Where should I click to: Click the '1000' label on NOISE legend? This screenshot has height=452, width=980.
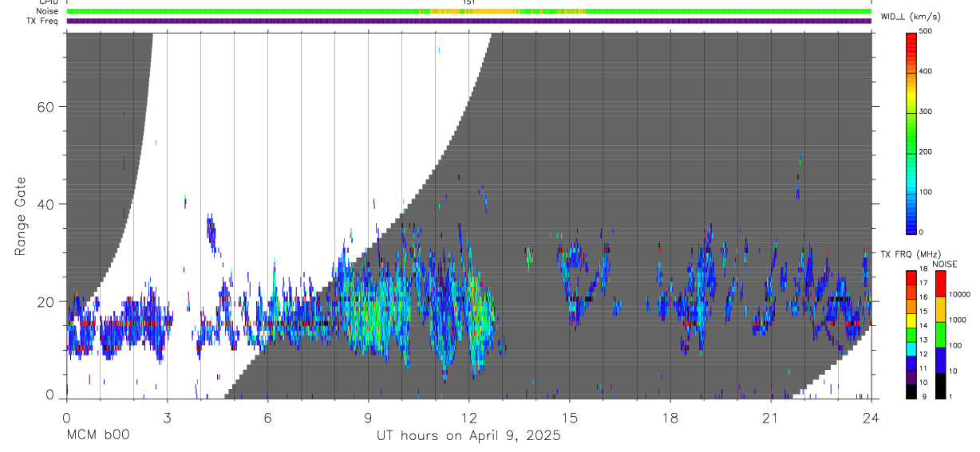(x=957, y=320)
